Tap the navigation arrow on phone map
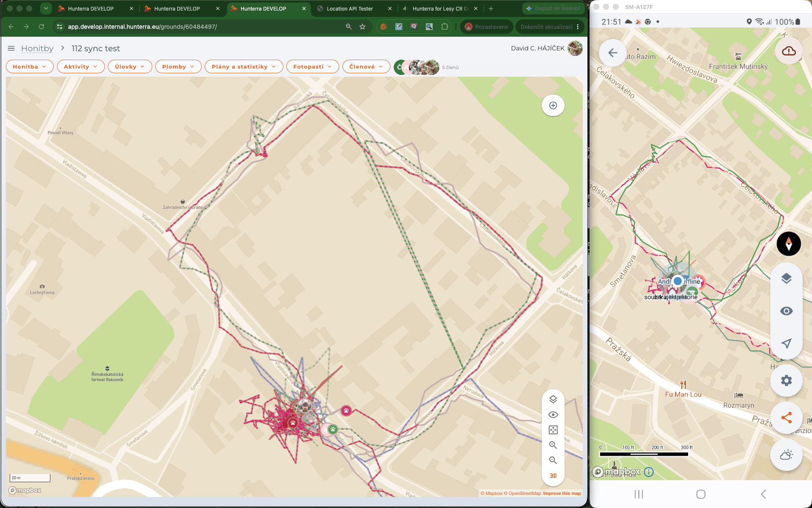The width and height of the screenshot is (812, 508). point(786,343)
